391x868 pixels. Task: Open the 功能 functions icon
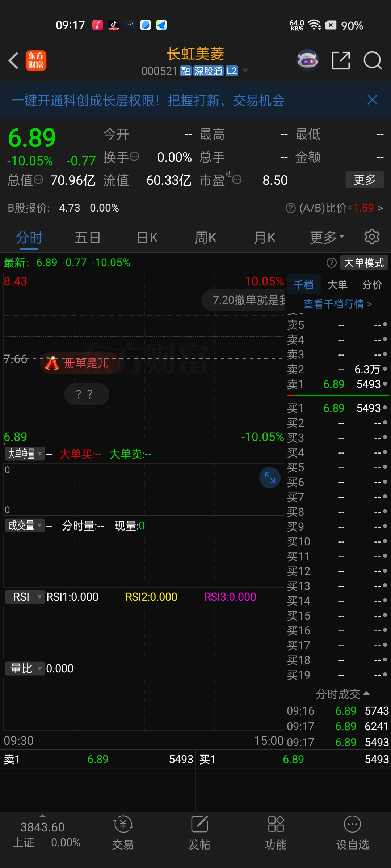coord(276,833)
